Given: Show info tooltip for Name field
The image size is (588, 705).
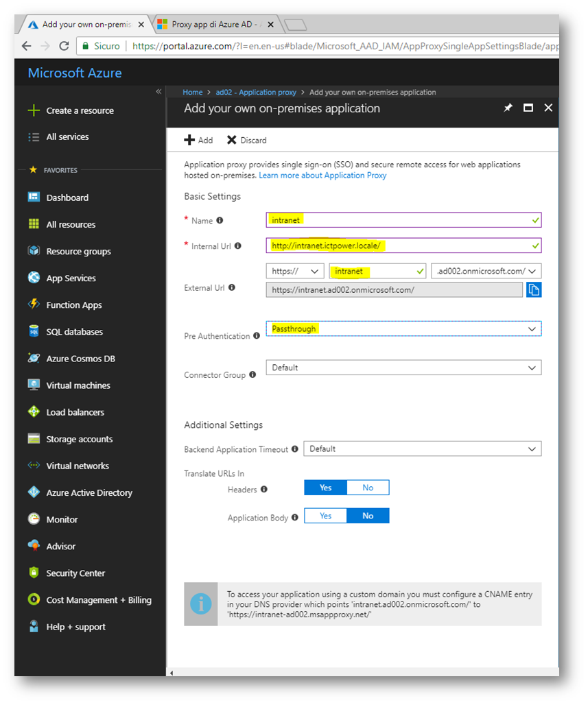Looking at the screenshot, I should [220, 220].
